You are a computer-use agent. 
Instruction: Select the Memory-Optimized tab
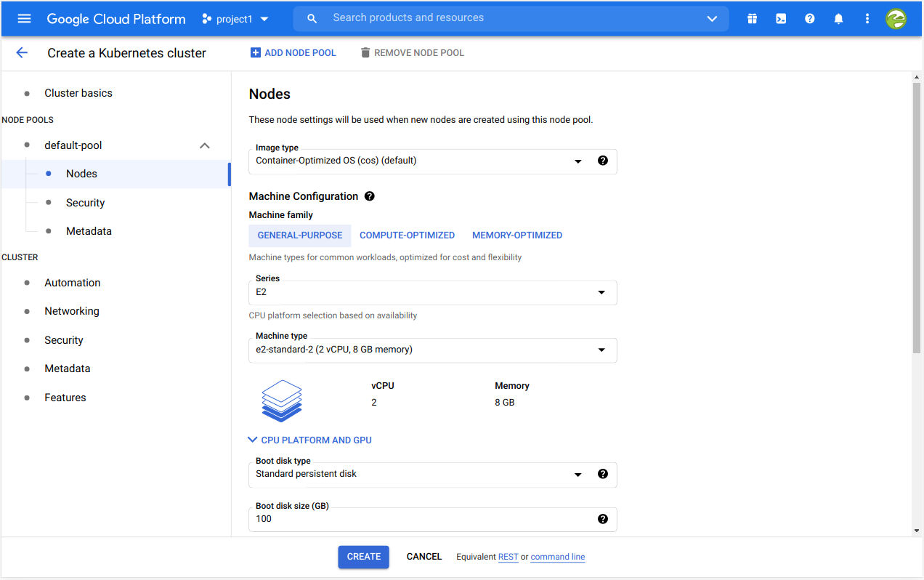pyautogui.click(x=516, y=235)
